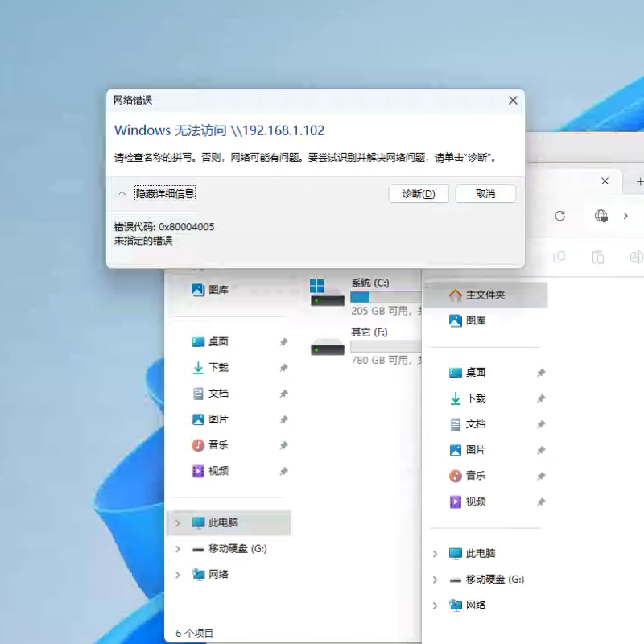Select 图片 in the left Explorer sidebar

click(210, 419)
